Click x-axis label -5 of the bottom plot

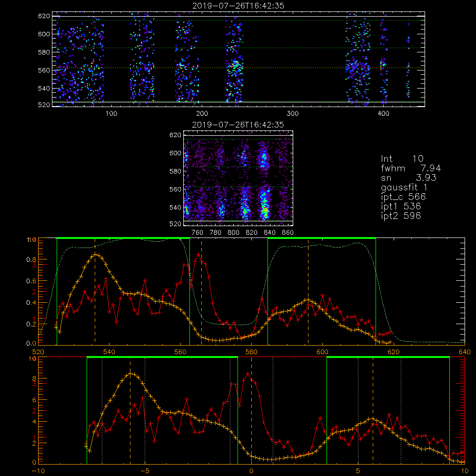145,471
